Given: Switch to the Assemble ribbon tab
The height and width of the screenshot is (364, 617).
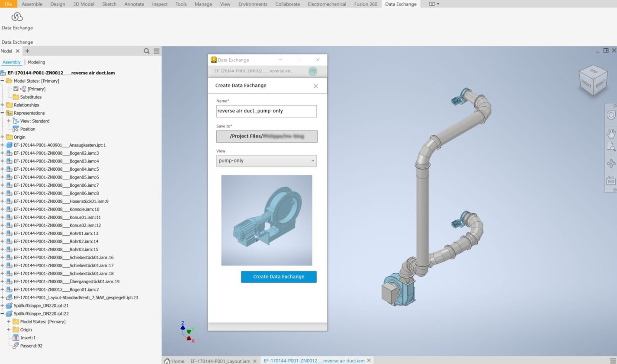Looking at the screenshot, I should pos(32,4).
